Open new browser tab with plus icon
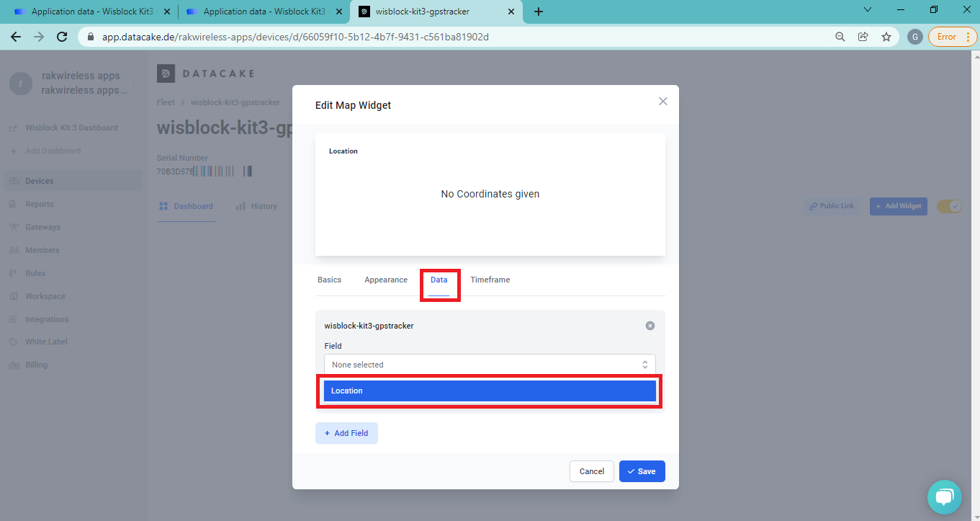 tap(539, 12)
